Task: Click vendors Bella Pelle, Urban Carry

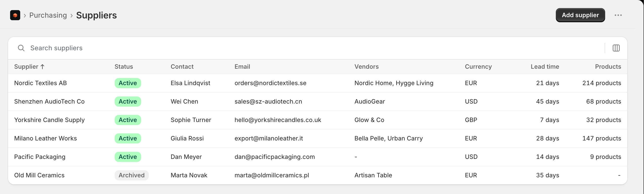Action: click(389, 138)
